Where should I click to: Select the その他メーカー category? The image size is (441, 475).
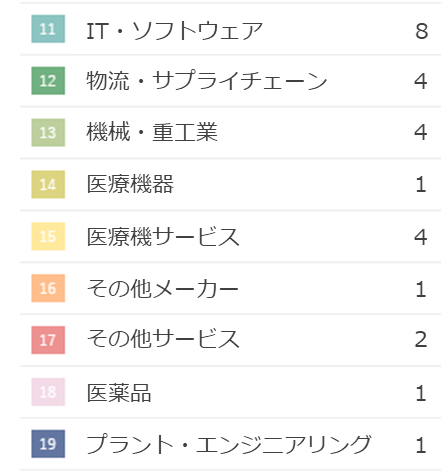(x=162, y=289)
